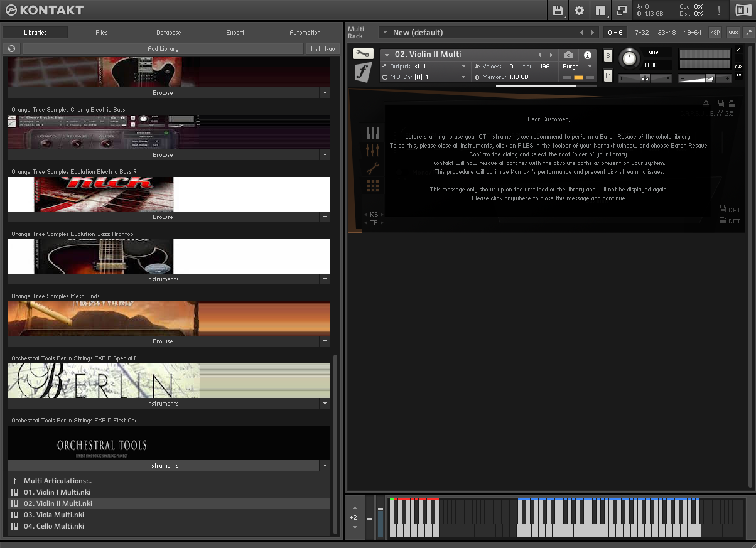The height and width of the screenshot is (548, 756).
Task: Open Evolution Jazz Archtop library options arrow
Action: point(325,279)
